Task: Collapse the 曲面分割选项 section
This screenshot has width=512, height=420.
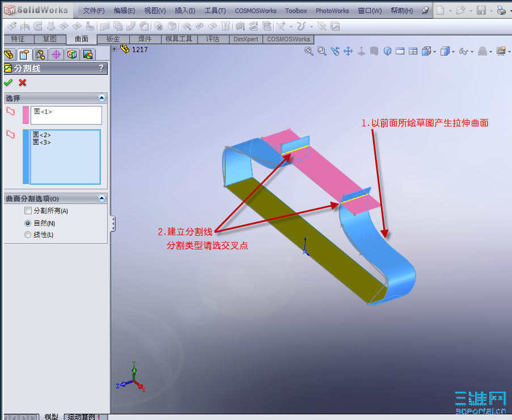Action: [x=102, y=198]
